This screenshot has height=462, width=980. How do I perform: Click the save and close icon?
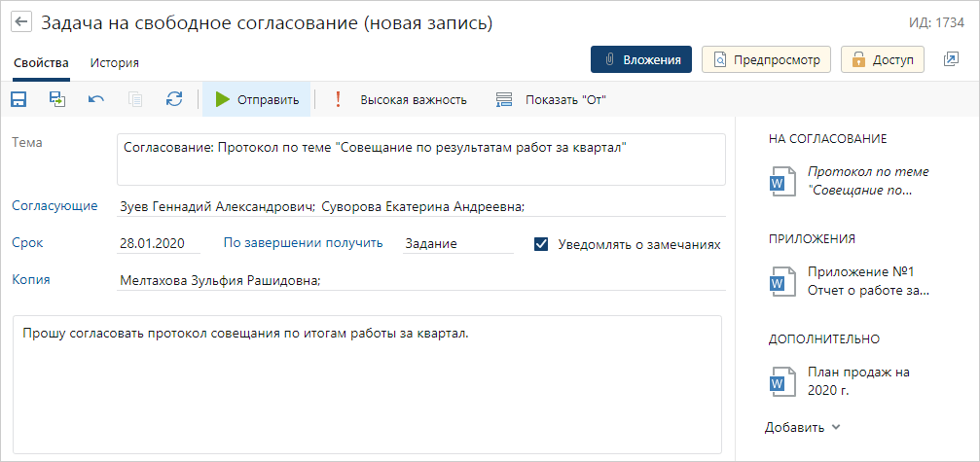tap(57, 99)
